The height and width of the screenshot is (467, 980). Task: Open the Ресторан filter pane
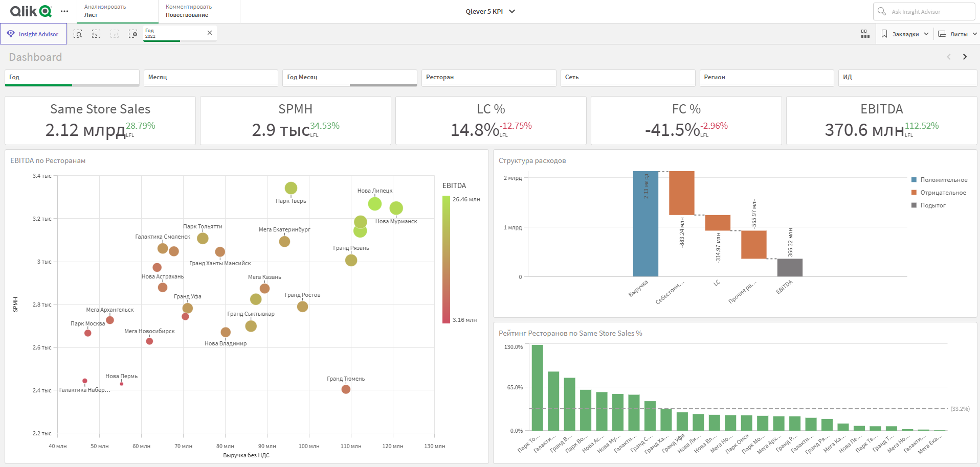[x=488, y=77]
